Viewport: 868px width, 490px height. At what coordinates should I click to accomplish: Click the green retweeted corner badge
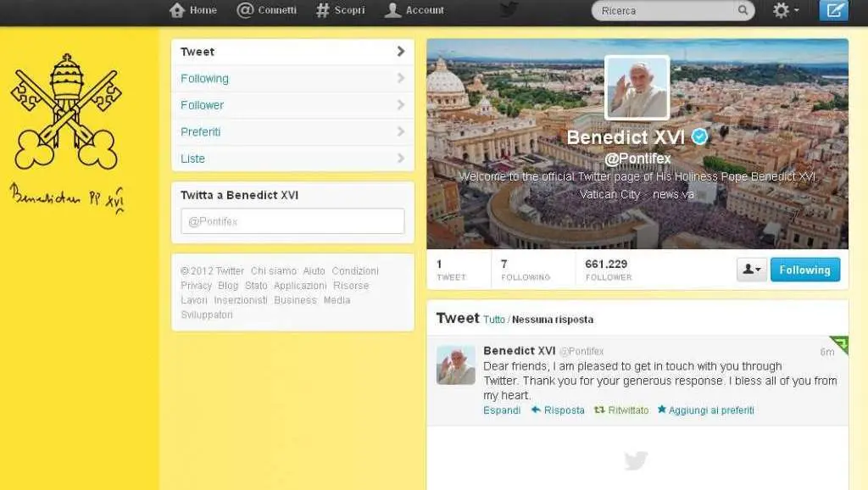(841, 344)
